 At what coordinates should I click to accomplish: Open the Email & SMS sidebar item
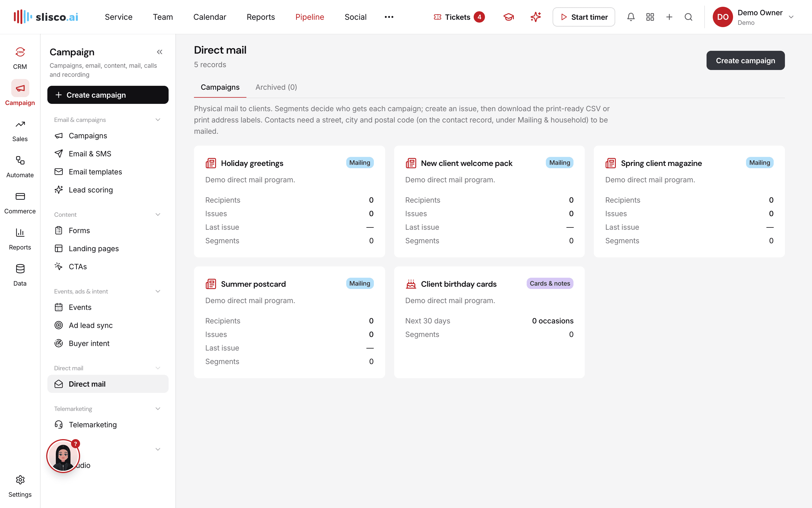pos(108,154)
